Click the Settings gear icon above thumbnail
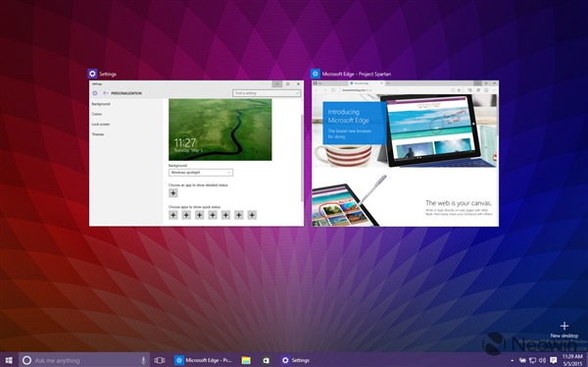 point(92,74)
